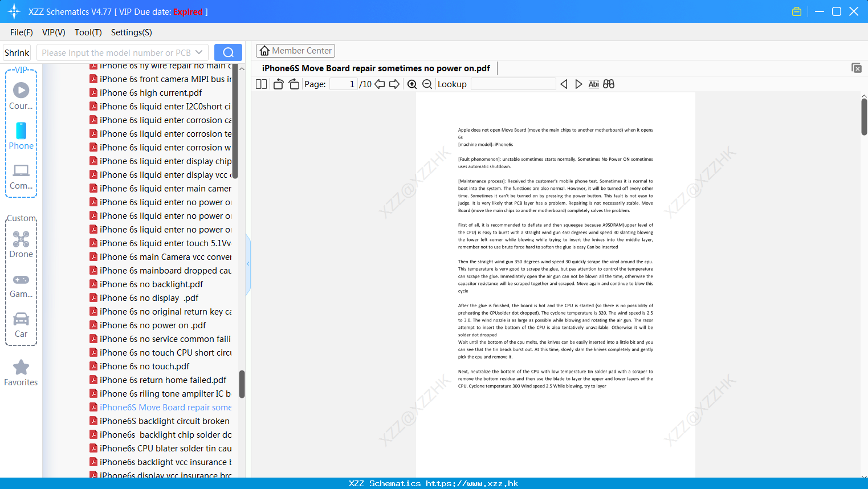Open the Game console category icon

click(x=21, y=285)
